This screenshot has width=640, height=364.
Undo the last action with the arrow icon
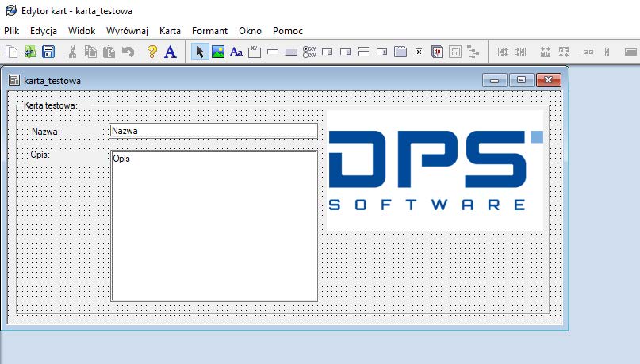(x=128, y=52)
